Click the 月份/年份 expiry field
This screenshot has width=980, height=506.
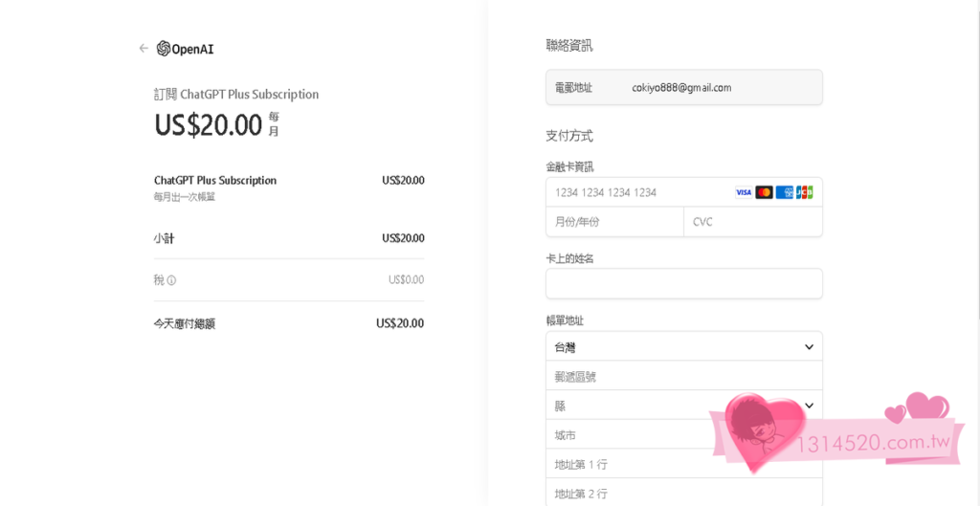[x=613, y=222]
